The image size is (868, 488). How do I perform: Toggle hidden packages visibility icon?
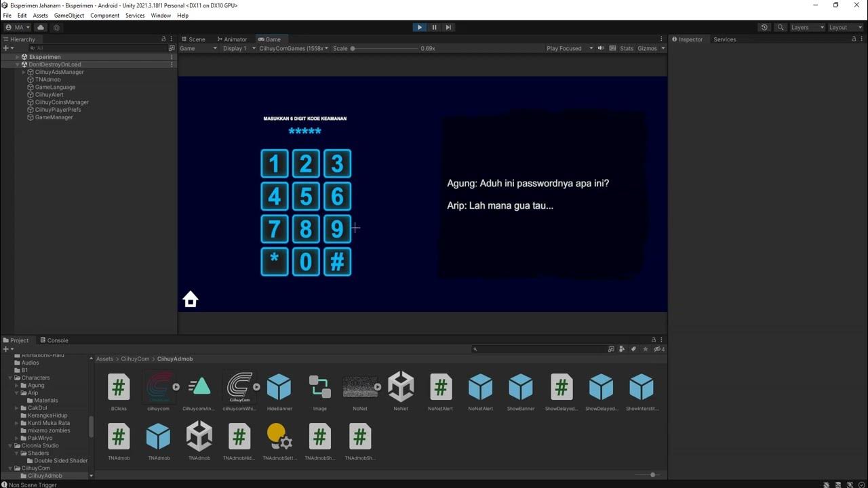(x=658, y=349)
